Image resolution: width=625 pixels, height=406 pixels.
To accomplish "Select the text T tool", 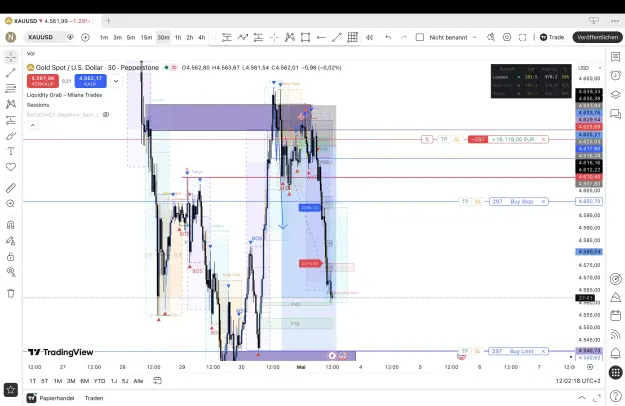I will 11,151.
